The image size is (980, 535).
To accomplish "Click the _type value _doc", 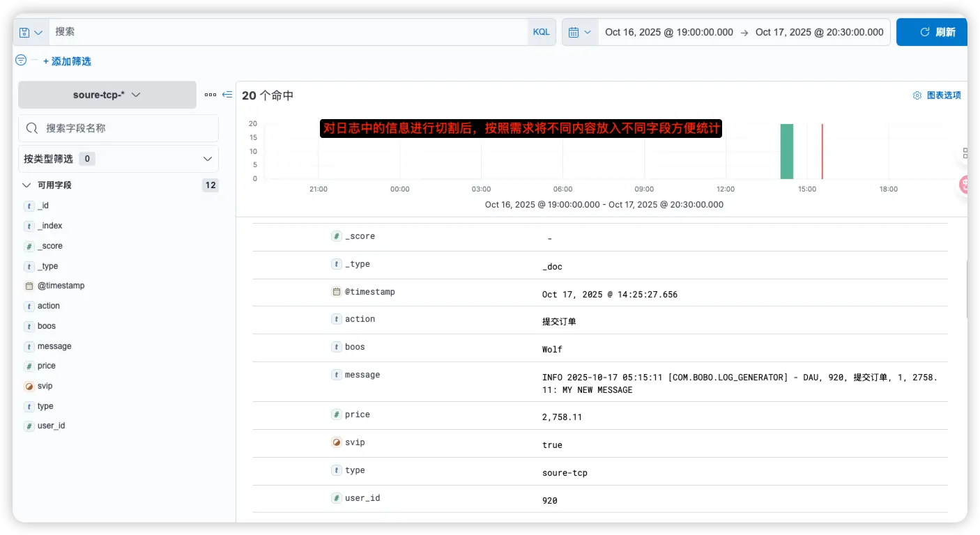I will pyautogui.click(x=552, y=267).
